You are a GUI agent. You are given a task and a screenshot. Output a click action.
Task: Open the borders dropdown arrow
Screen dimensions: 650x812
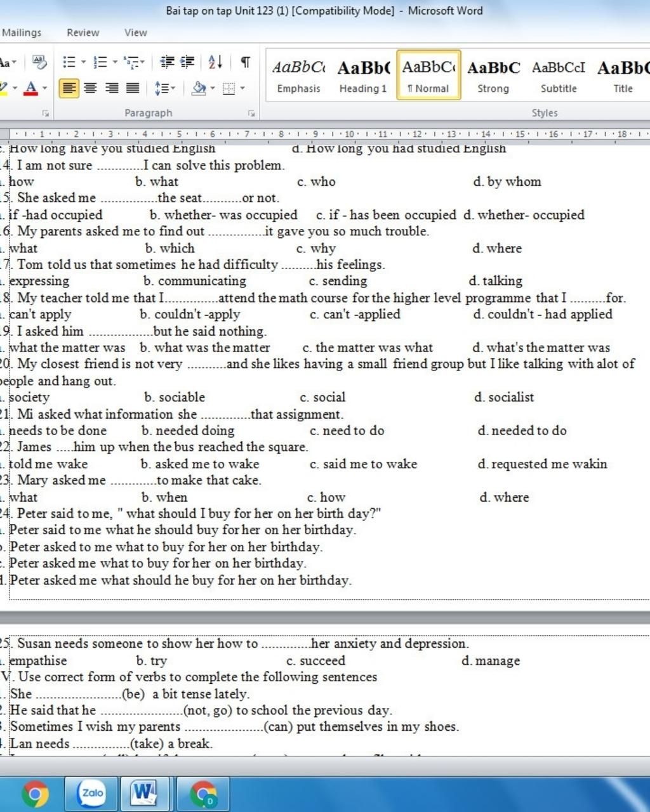pyautogui.click(x=242, y=88)
